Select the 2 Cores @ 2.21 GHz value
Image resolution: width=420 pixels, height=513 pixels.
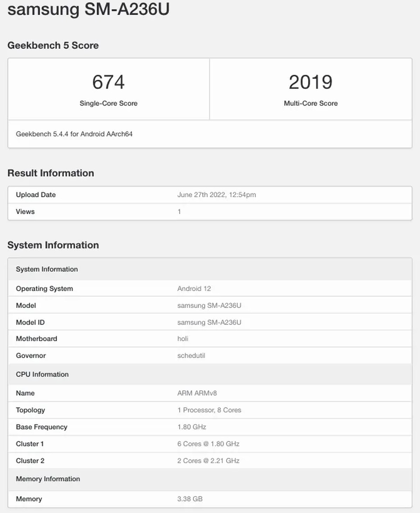(x=208, y=461)
